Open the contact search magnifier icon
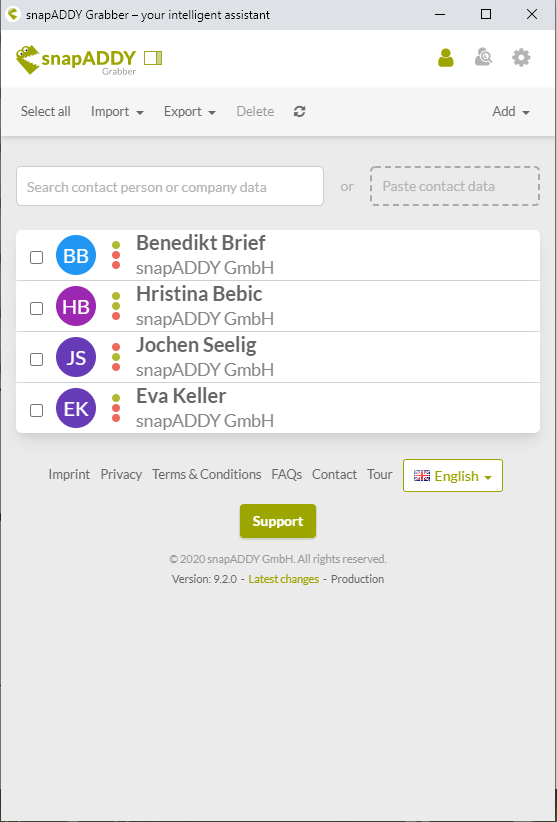This screenshot has width=557, height=822. tap(484, 57)
